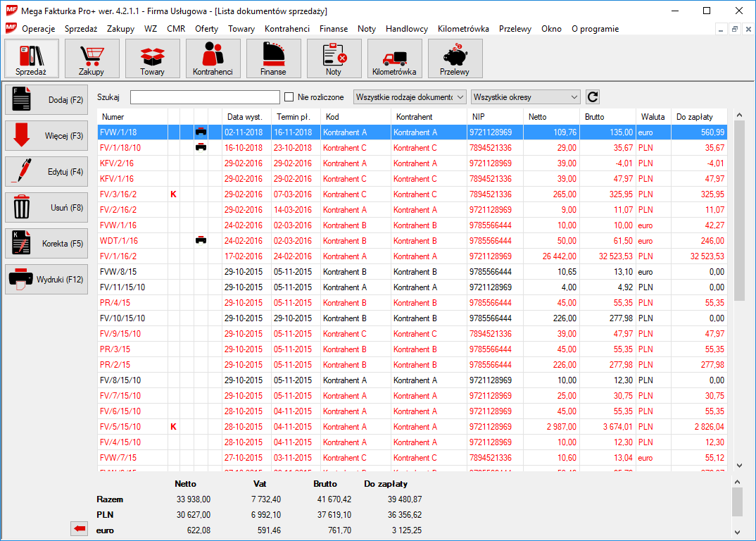756x541 pixels.
Task: Open the Operacje menu
Action: coord(38,29)
